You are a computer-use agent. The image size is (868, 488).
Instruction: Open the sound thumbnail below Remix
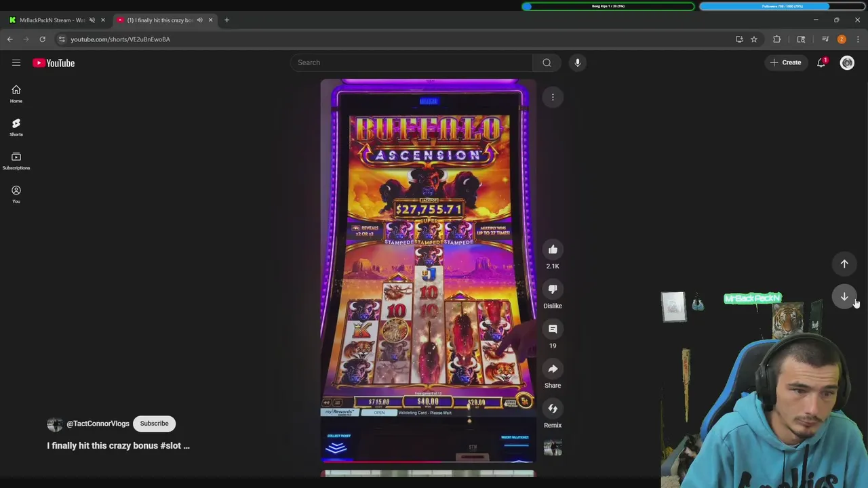coord(553,448)
